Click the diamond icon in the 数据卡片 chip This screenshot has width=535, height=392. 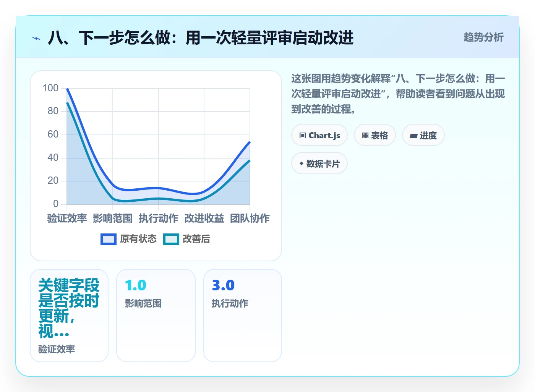click(x=302, y=164)
